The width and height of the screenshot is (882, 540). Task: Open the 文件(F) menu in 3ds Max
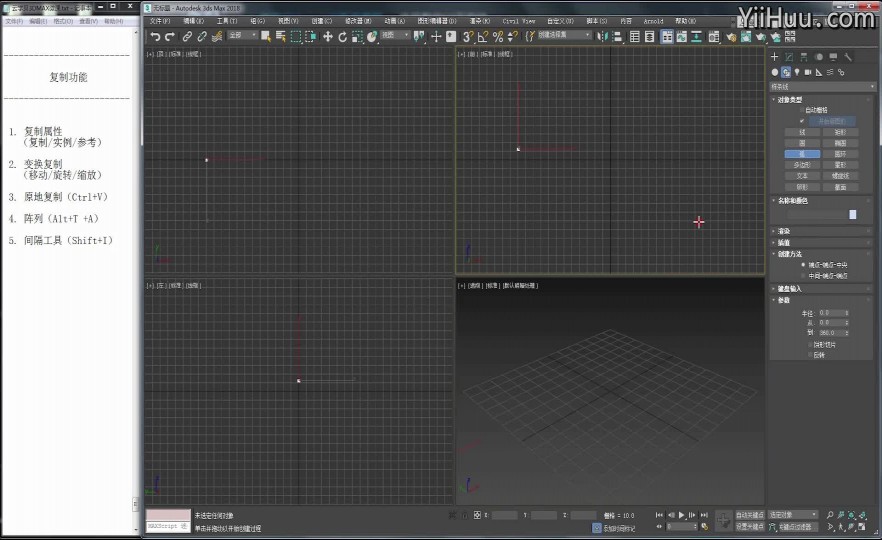160,21
